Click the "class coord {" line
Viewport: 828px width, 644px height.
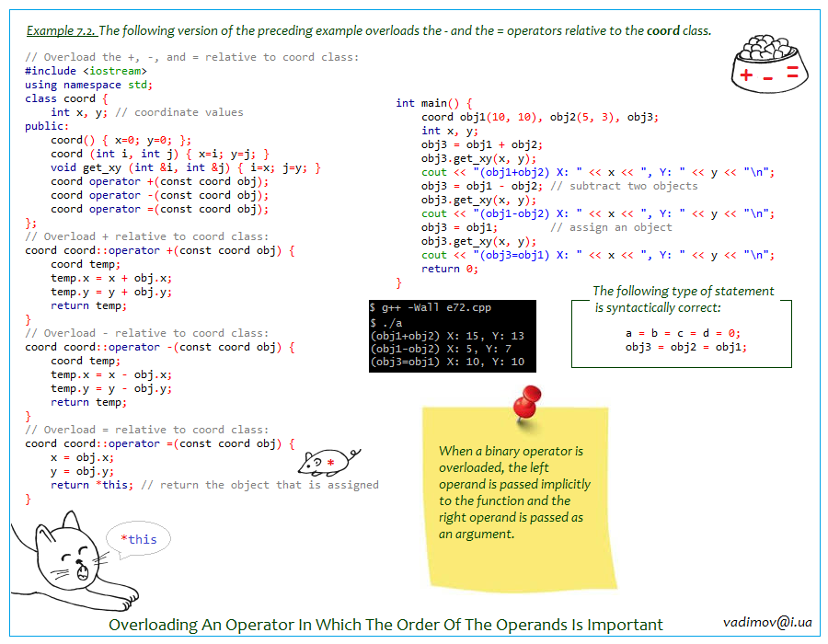click(x=66, y=98)
